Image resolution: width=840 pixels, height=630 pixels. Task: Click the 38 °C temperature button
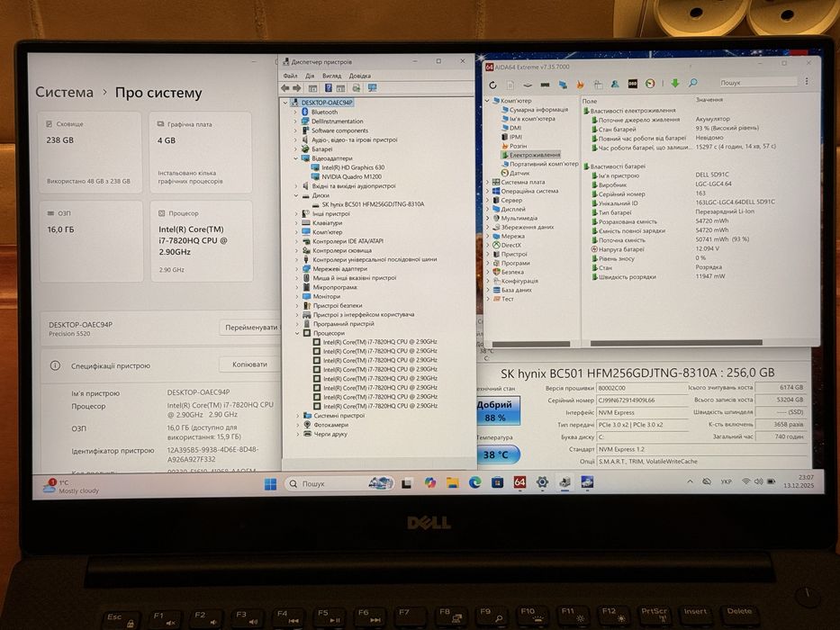[498, 454]
